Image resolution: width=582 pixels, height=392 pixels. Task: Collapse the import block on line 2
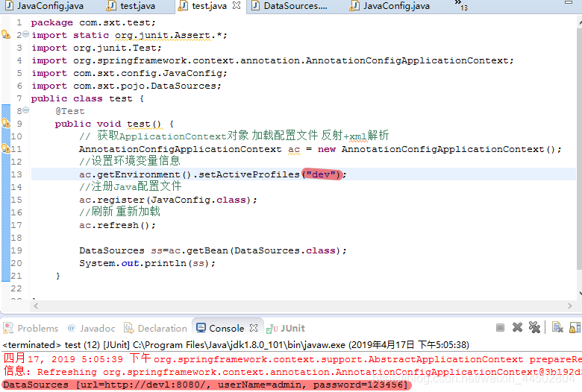pos(25,34)
